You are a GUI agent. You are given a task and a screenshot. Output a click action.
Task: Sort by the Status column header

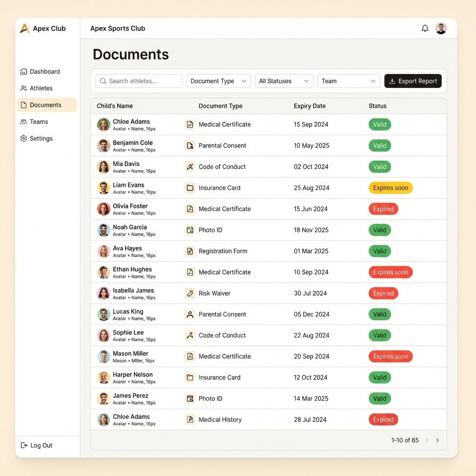point(377,106)
